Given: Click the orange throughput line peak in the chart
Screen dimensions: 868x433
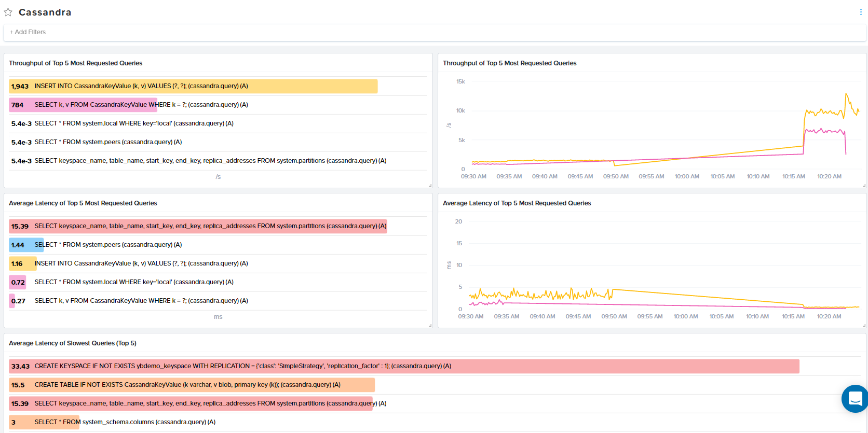Looking at the screenshot, I should pos(846,95).
